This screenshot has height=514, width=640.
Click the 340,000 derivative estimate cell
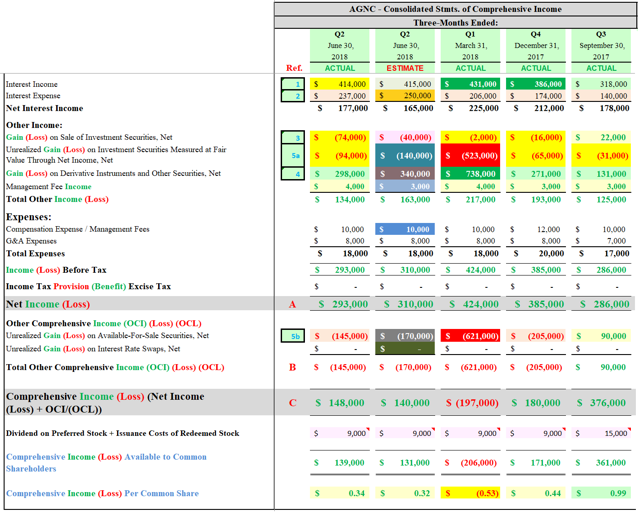405,174
